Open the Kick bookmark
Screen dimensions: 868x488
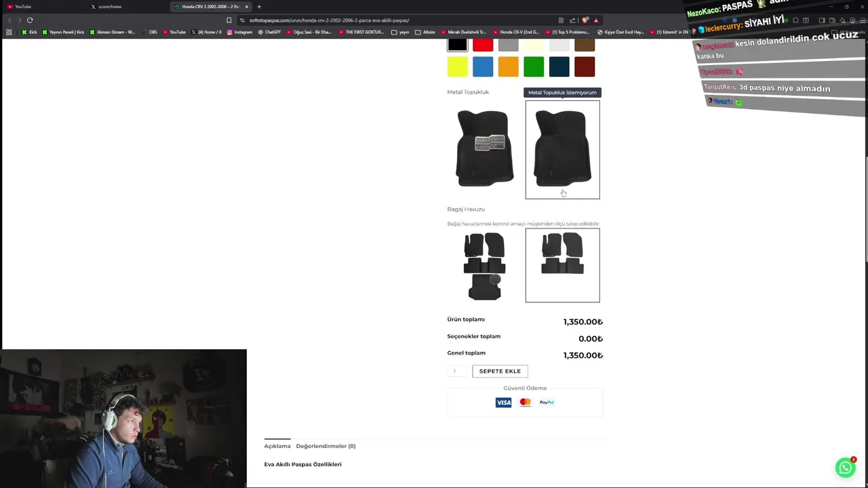click(x=29, y=32)
